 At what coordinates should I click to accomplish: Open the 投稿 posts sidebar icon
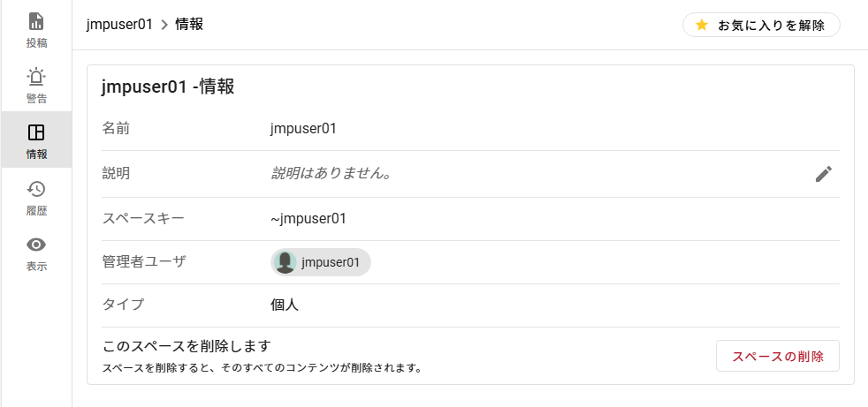[36, 21]
